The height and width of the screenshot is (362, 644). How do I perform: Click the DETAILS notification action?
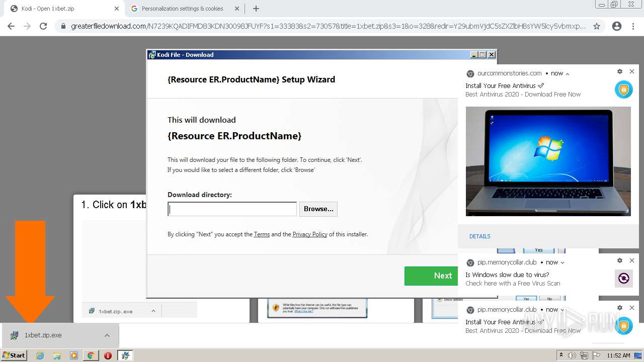click(480, 236)
